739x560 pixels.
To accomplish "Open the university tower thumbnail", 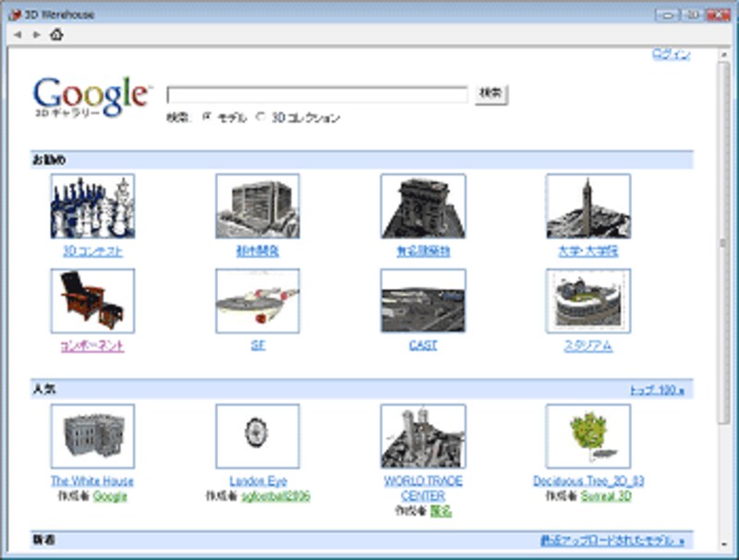I will [588, 206].
